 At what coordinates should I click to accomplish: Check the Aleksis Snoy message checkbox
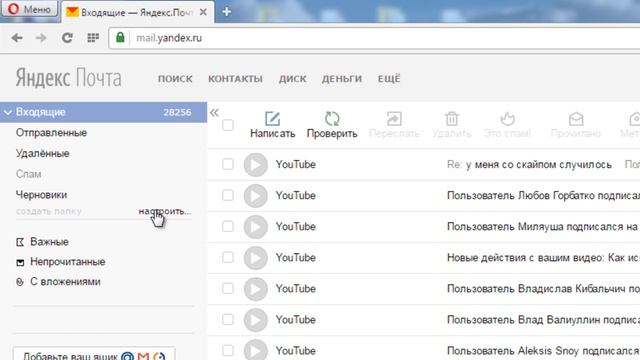(228, 350)
